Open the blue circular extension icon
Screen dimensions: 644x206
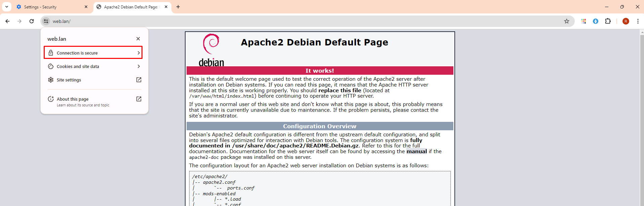(596, 21)
